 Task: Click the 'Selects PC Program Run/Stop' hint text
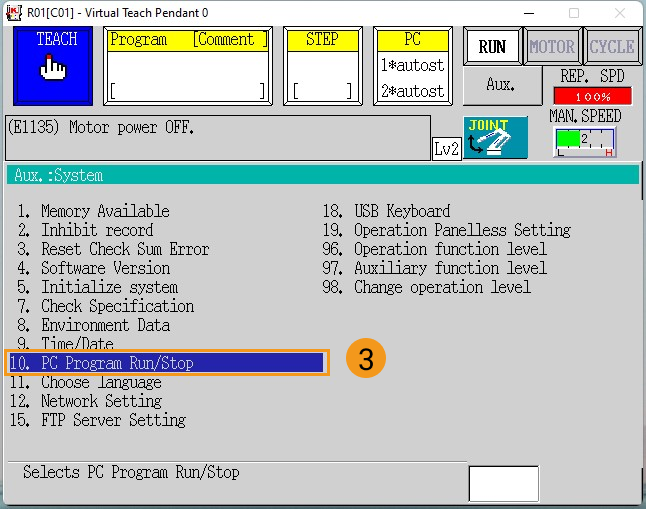click(x=131, y=472)
